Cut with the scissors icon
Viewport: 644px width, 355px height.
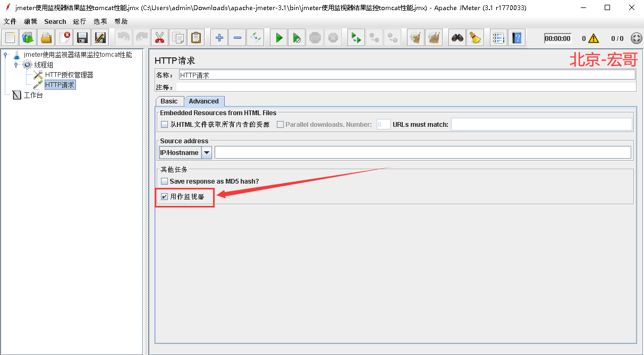[x=159, y=38]
